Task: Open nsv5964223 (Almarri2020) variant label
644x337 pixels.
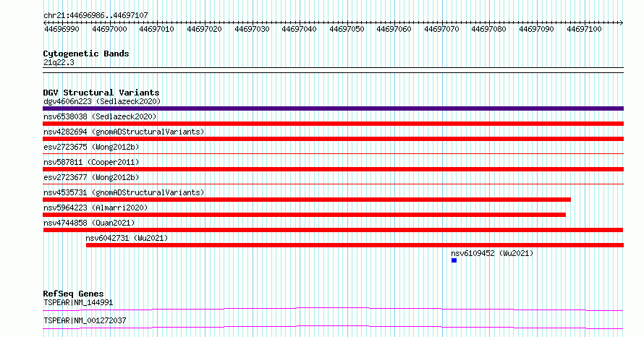Action: tap(96, 208)
